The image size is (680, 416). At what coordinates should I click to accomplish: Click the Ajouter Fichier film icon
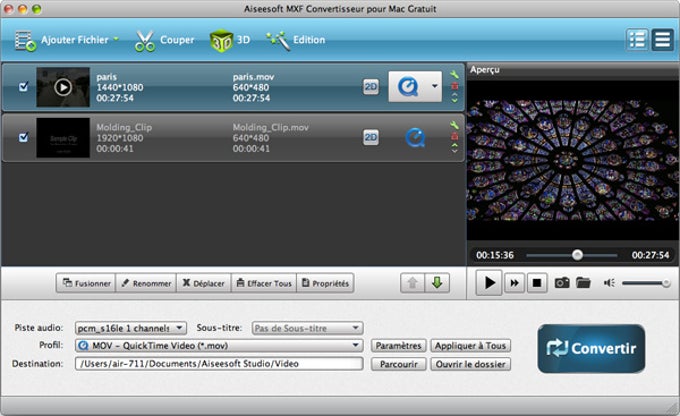point(25,41)
